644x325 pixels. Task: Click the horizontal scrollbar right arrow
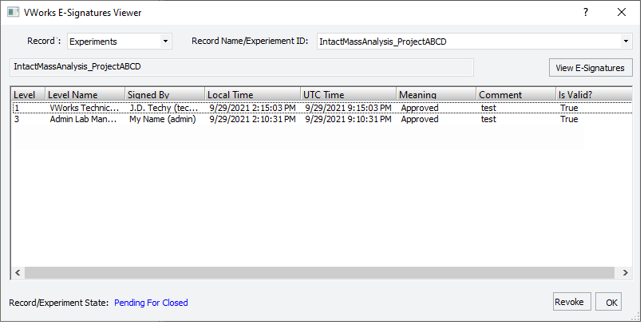pyautogui.click(x=625, y=272)
